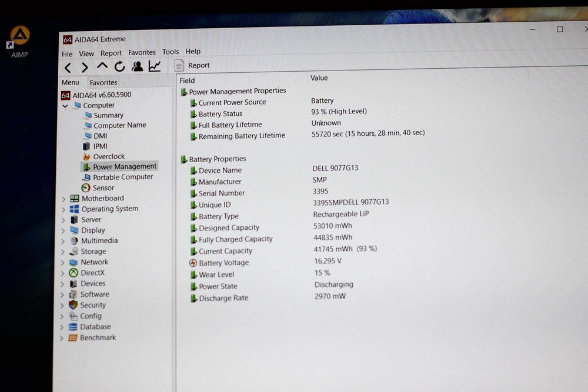
Task: Refresh the current AIDA64 page
Action: click(119, 66)
